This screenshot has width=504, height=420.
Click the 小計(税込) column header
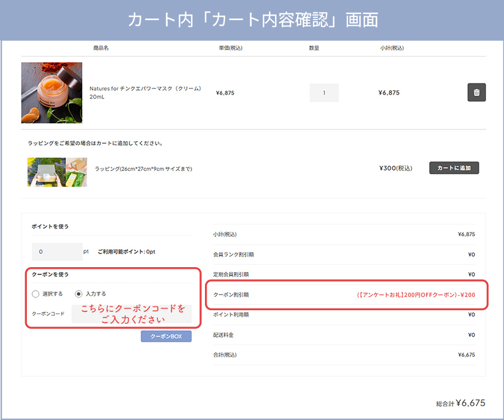click(x=392, y=48)
